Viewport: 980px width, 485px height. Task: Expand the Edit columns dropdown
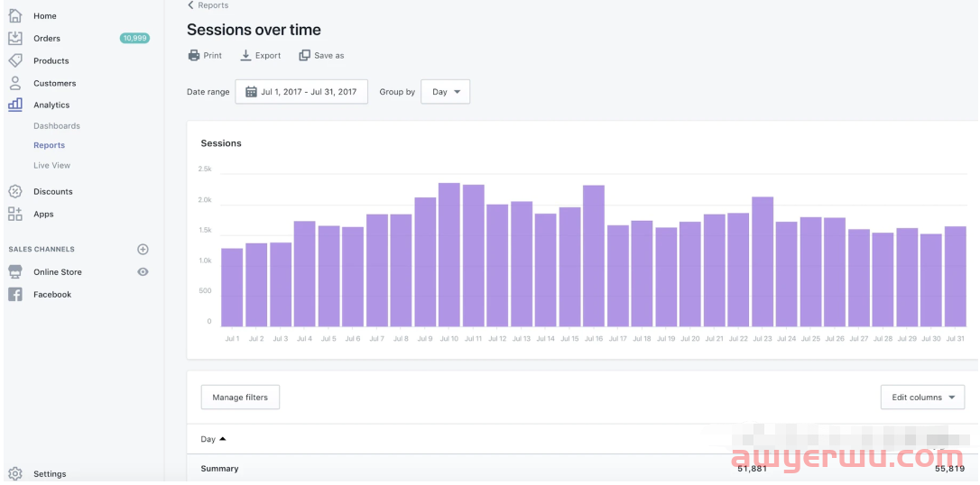pyautogui.click(x=922, y=398)
